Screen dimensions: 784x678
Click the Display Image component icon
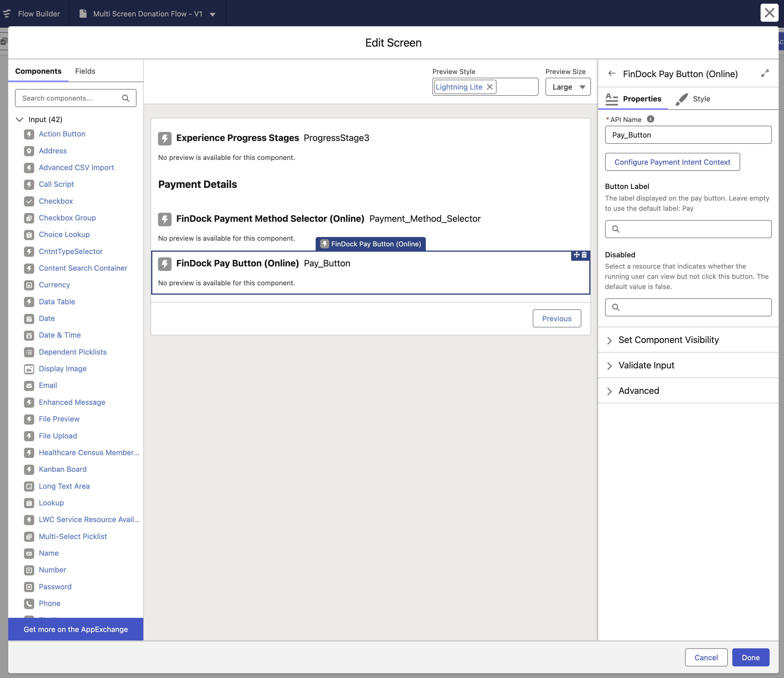[x=29, y=369]
